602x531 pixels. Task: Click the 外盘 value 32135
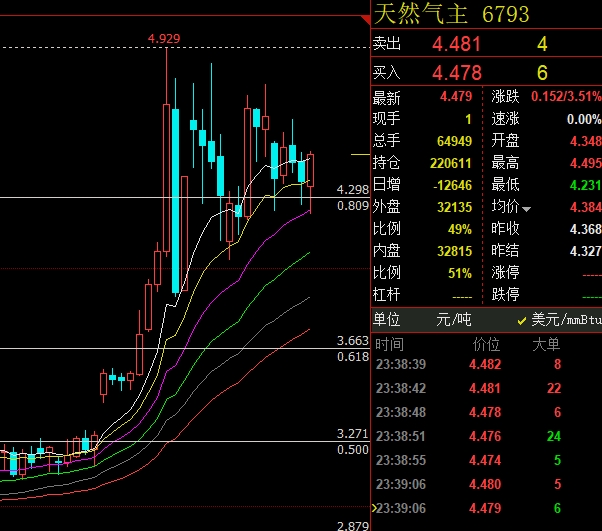click(454, 207)
